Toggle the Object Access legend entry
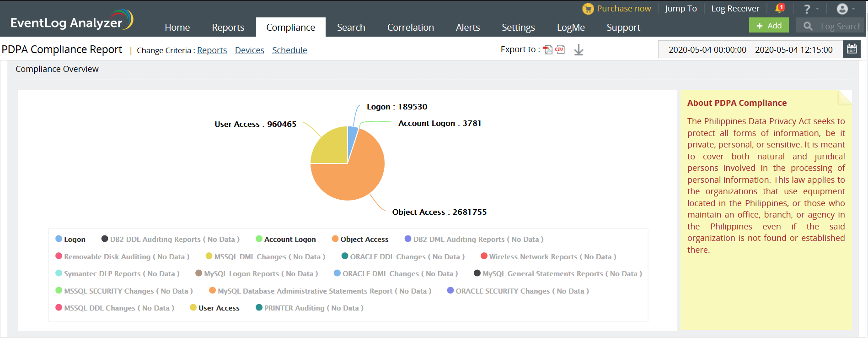This screenshot has width=868, height=338. [x=360, y=239]
